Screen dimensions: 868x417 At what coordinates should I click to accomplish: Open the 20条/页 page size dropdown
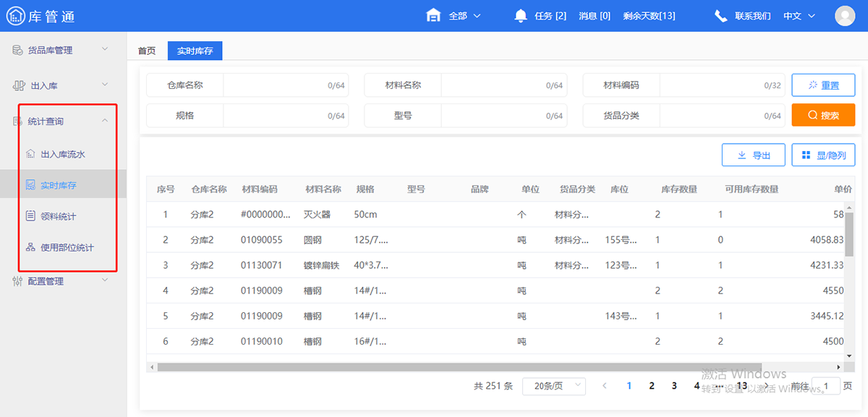pos(554,386)
